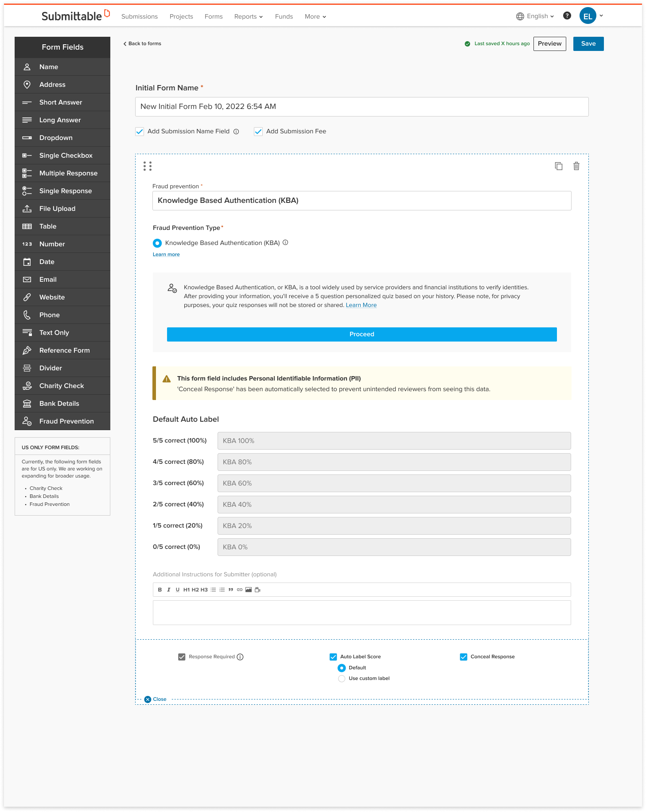Duplicate the Fraud prevention field

click(559, 166)
